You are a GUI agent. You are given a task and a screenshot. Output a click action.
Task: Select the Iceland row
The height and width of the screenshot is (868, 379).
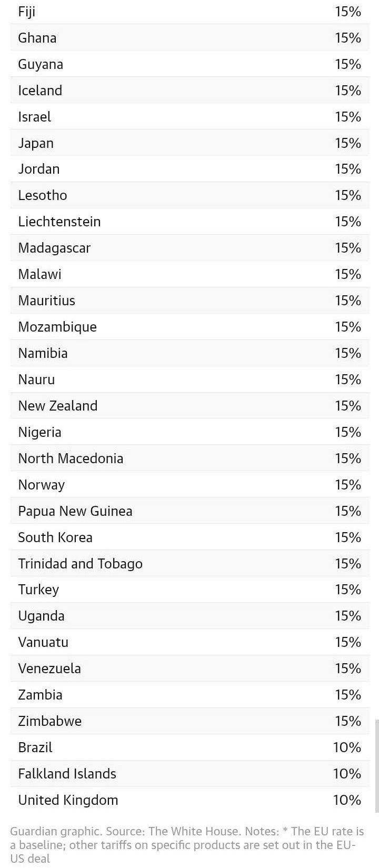pos(189,90)
